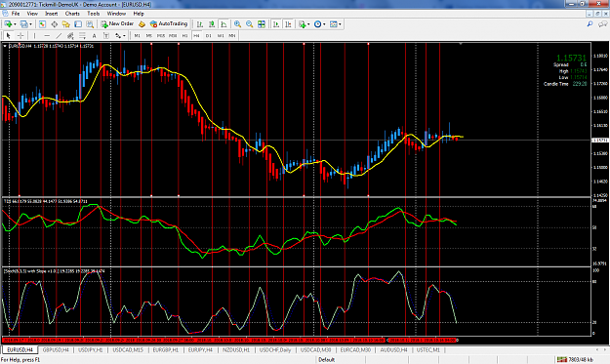Switch to EURJPY,H4 chart tab
Screen dimensions: 610x364
pyautogui.click(x=200, y=350)
